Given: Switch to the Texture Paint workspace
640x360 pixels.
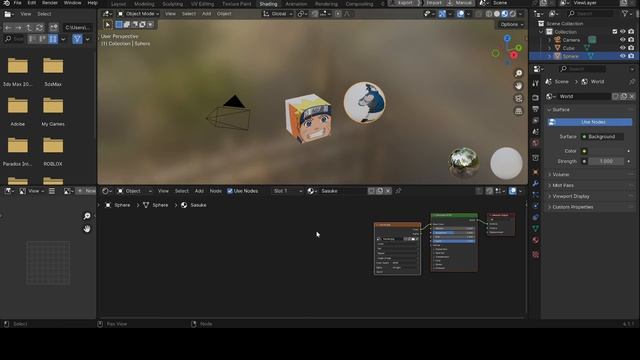Looking at the screenshot, I should (x=237, y=4).
